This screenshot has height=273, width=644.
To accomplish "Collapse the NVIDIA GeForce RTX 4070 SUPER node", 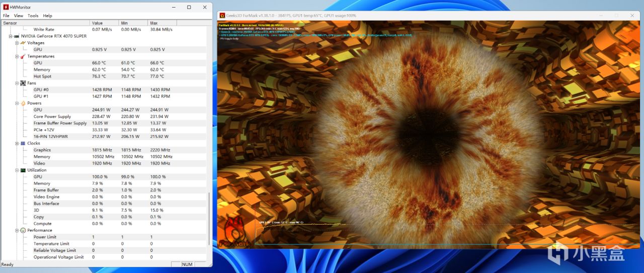I will [11, 36].
